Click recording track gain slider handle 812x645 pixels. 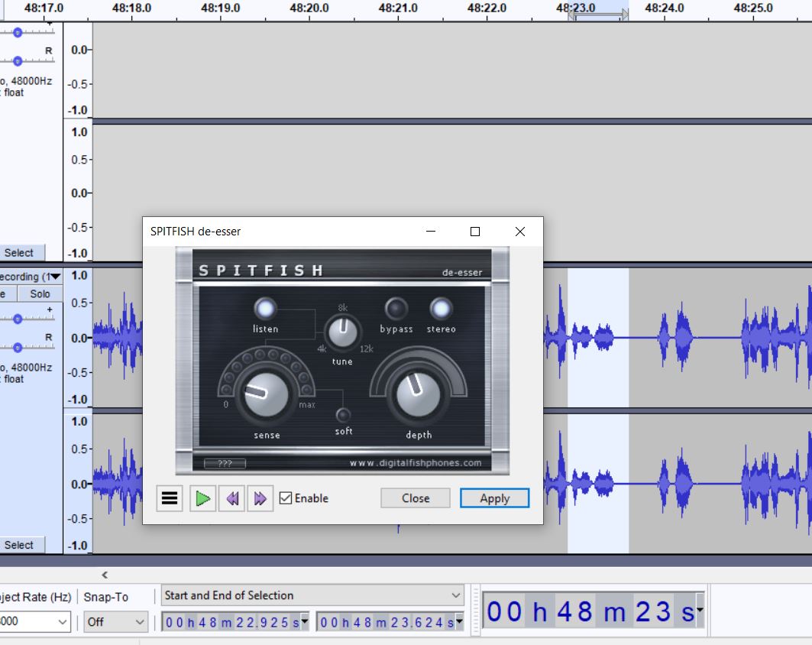[18, 319]
